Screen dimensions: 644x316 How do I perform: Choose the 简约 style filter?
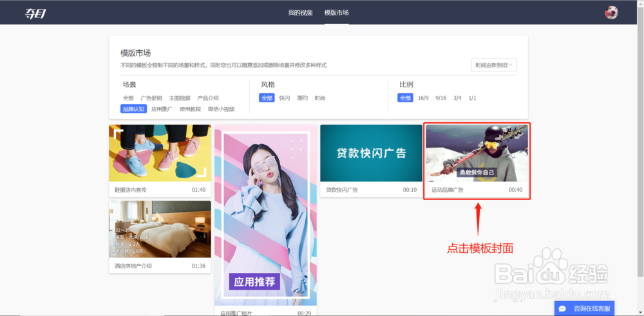(x=302, y=98)
